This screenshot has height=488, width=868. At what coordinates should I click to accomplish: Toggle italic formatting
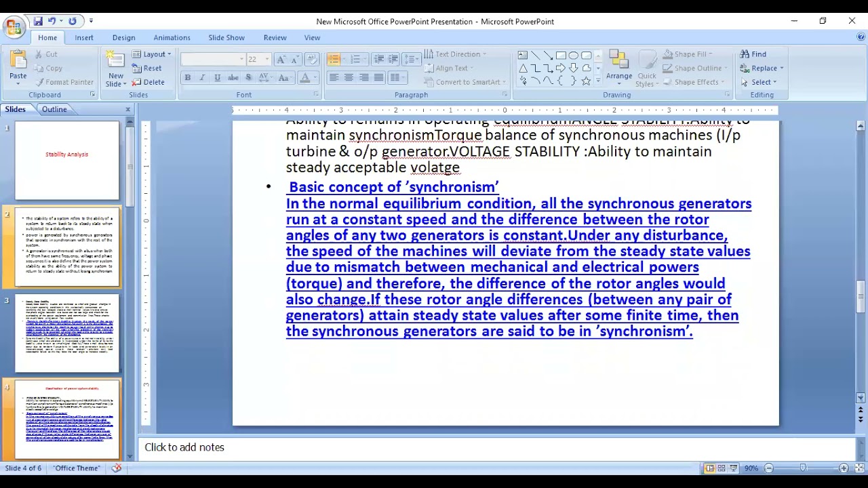(202, 78)
